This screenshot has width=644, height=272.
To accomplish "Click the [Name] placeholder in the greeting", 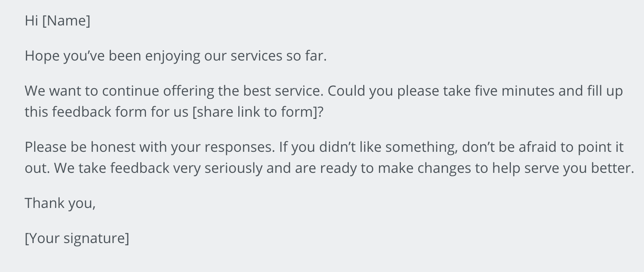I will point(66,21).
